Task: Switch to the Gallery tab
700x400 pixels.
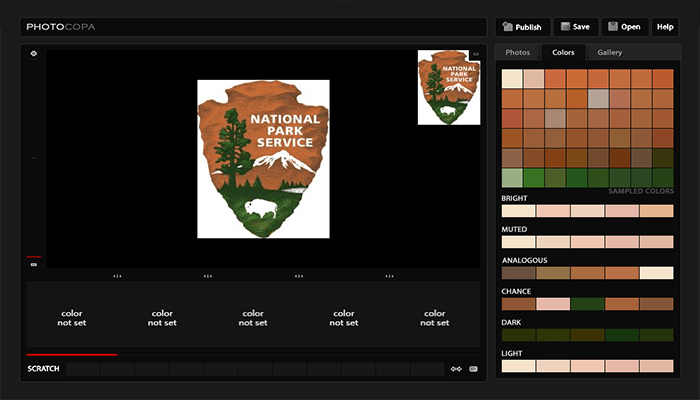Action: (610, 52)
